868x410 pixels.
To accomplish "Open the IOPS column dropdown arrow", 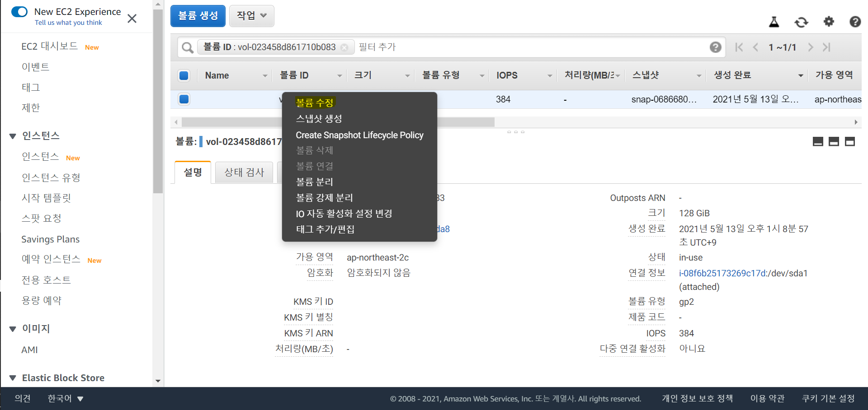I will pyautogui.click(x=550, y=76).
